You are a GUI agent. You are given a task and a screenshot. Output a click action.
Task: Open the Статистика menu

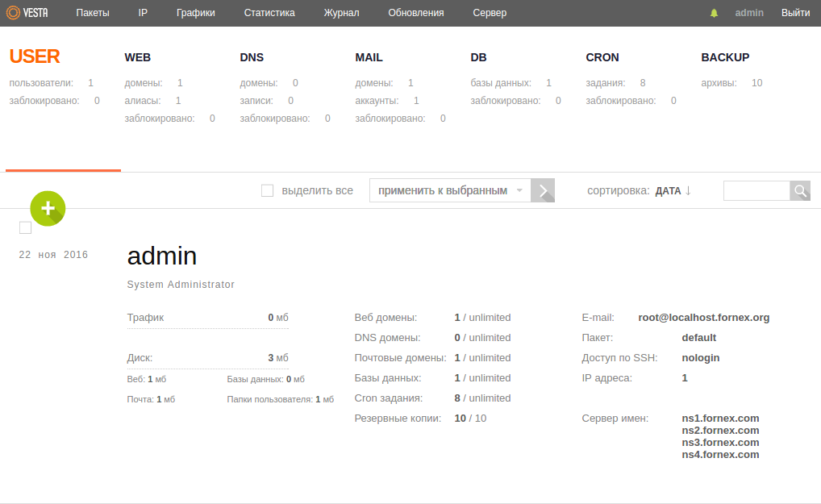tap(269, 13)
